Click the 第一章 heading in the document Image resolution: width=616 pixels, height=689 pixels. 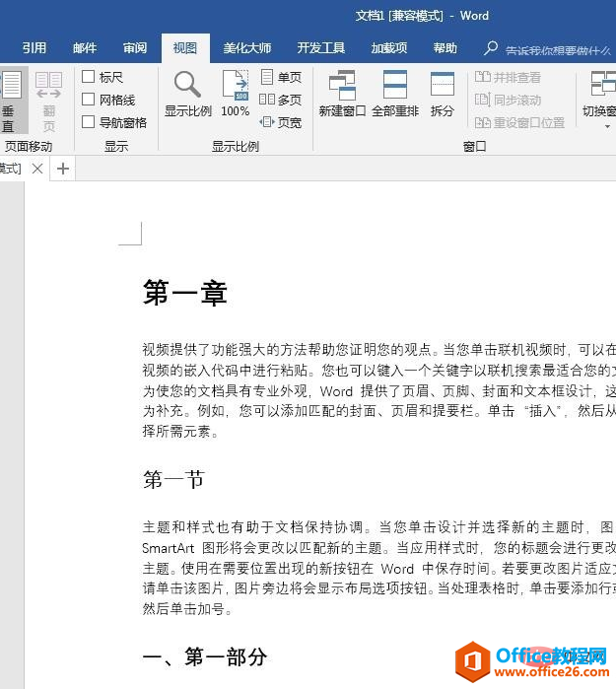pos(185,293)
